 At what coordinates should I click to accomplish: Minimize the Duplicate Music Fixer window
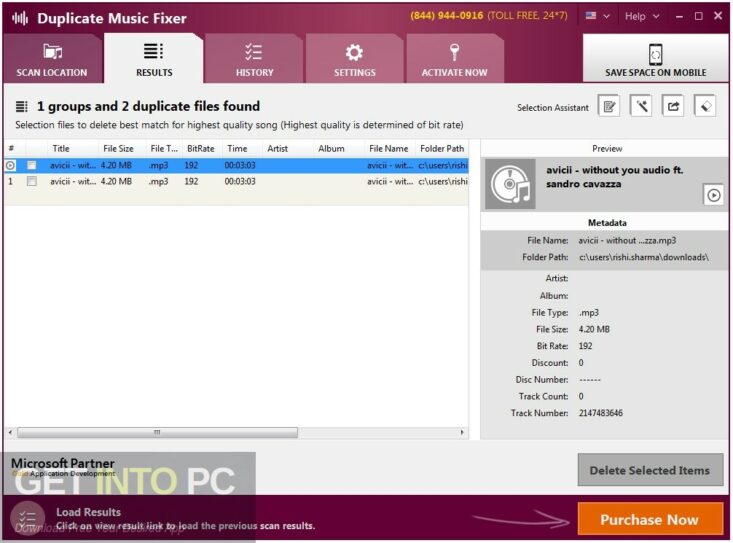pyautogui.click(x=679, y=16)
